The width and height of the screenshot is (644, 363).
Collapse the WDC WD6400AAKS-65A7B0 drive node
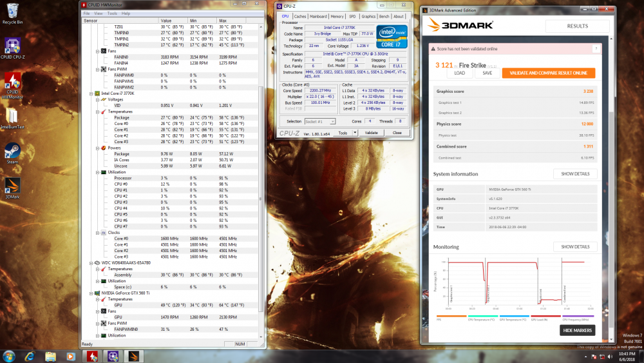click(91, 263)
